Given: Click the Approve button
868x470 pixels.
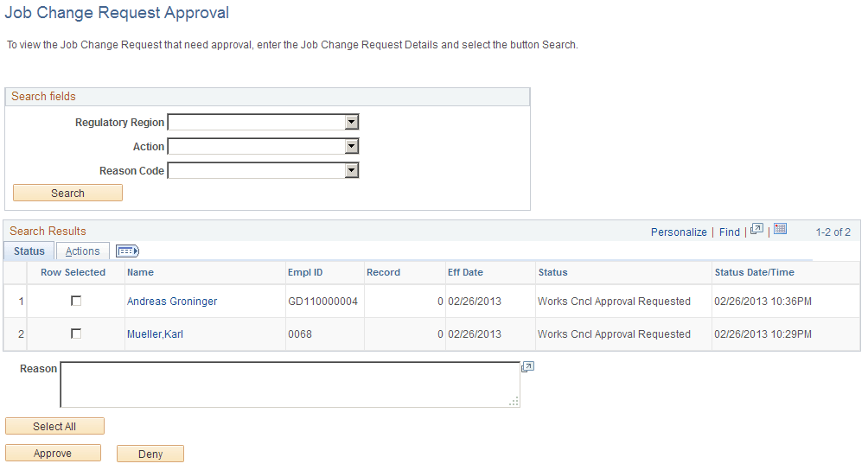Looking at the screenshot, I should point(53,454).
